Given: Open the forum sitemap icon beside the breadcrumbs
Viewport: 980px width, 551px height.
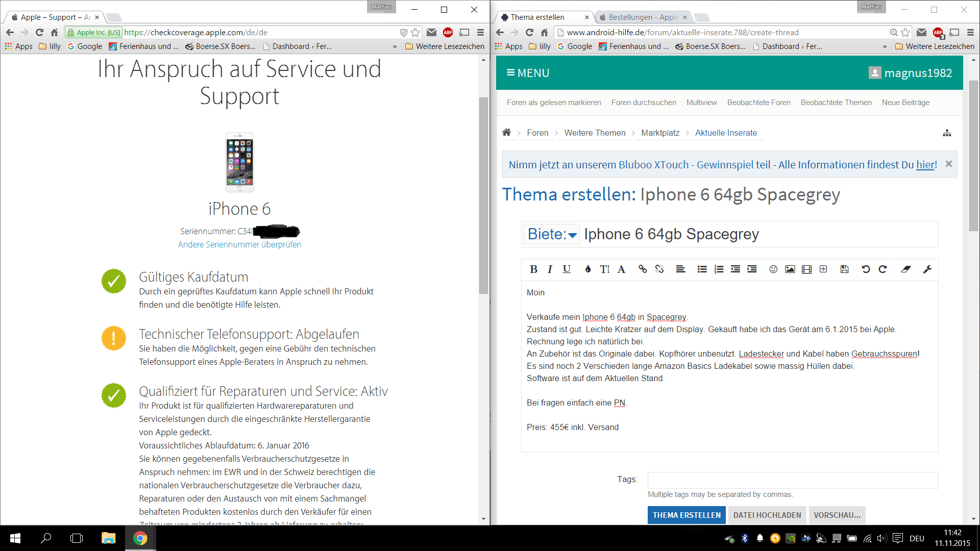Looking at the screenshot, I should 947,133.
